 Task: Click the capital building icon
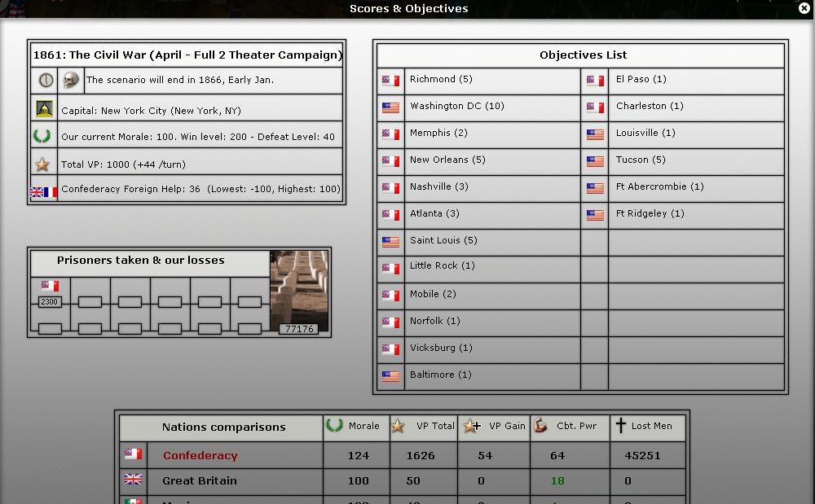pos(44,110)
